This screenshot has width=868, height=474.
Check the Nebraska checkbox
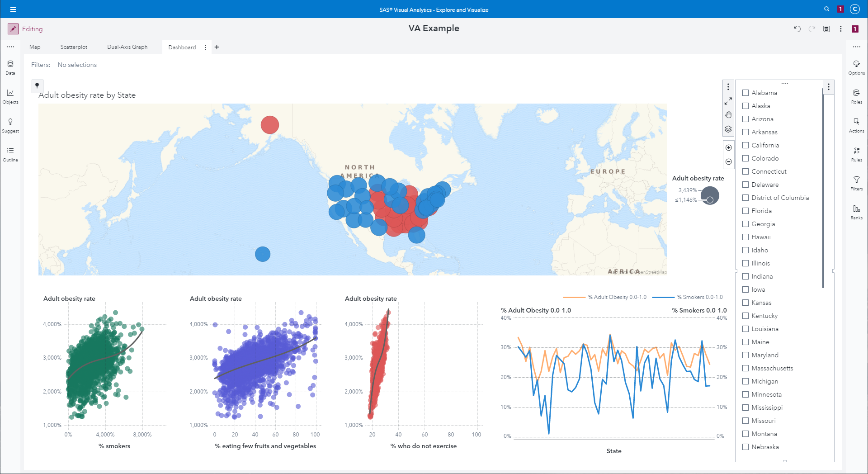pyautogui.click(x=745, y=447)
